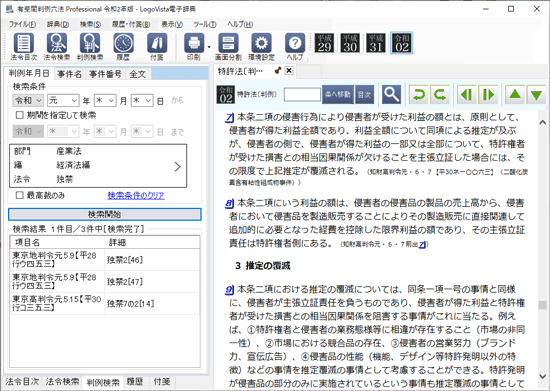Screen dimensions: 550x391
Task: Open the 法令目次 toolbar icon
Action: coord(24,47)
